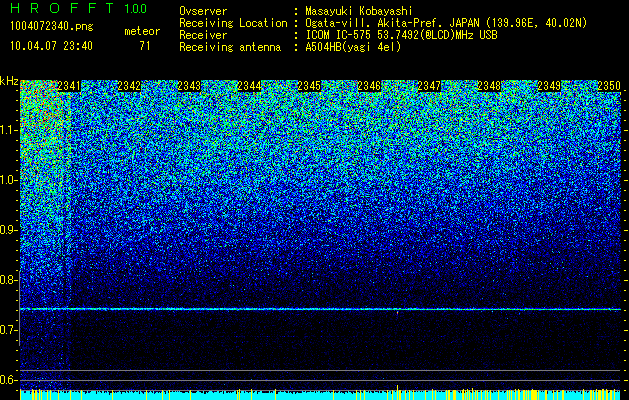The height and width of the screenshot is (400, 629).
Task: Click the 'meteor' label
Action: pyautogui.click(x=142, y=31)
